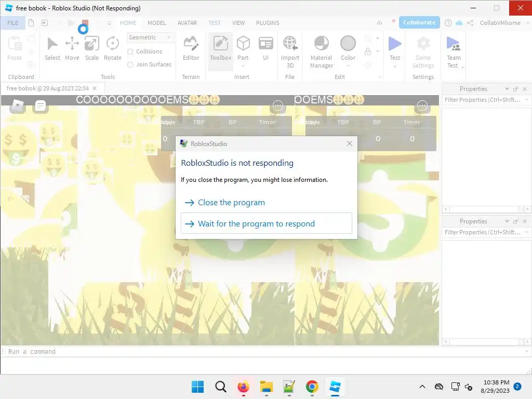Image resolution: width=532 pixels, height=399 pixels.
Task: Open File Explorer from the taskbar
Action: tap(267, 387)
